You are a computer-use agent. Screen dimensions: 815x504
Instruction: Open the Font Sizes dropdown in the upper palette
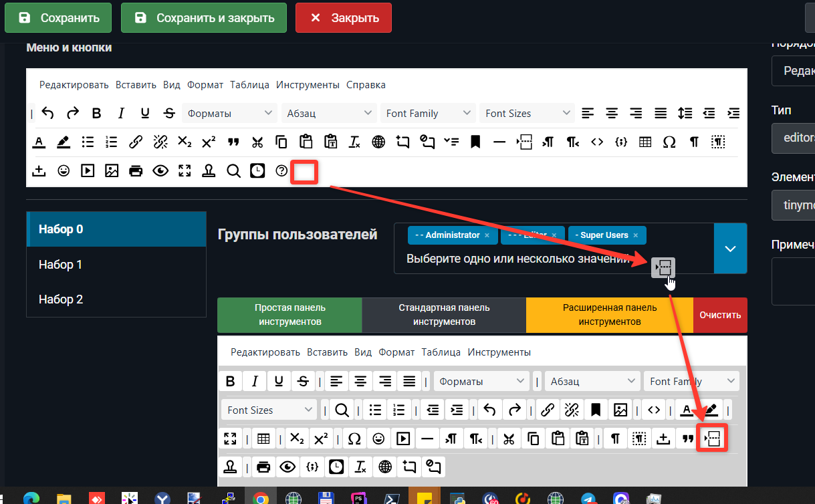[528, 113]
